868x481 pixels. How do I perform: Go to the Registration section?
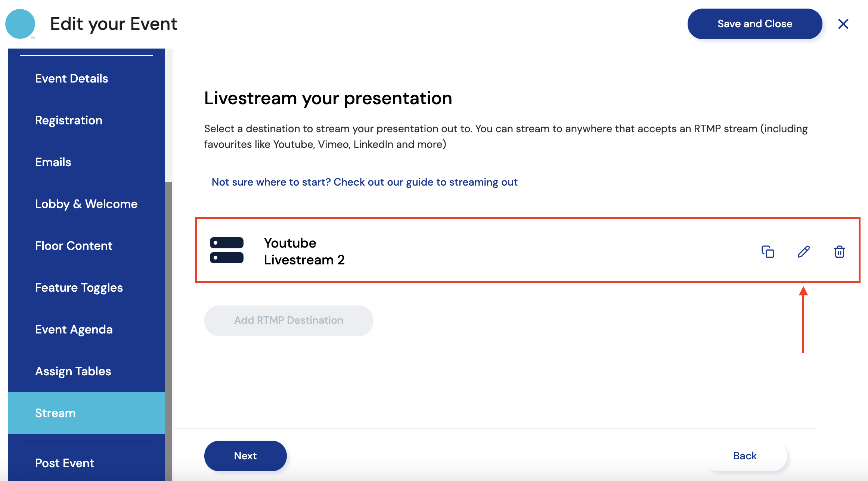69,120
